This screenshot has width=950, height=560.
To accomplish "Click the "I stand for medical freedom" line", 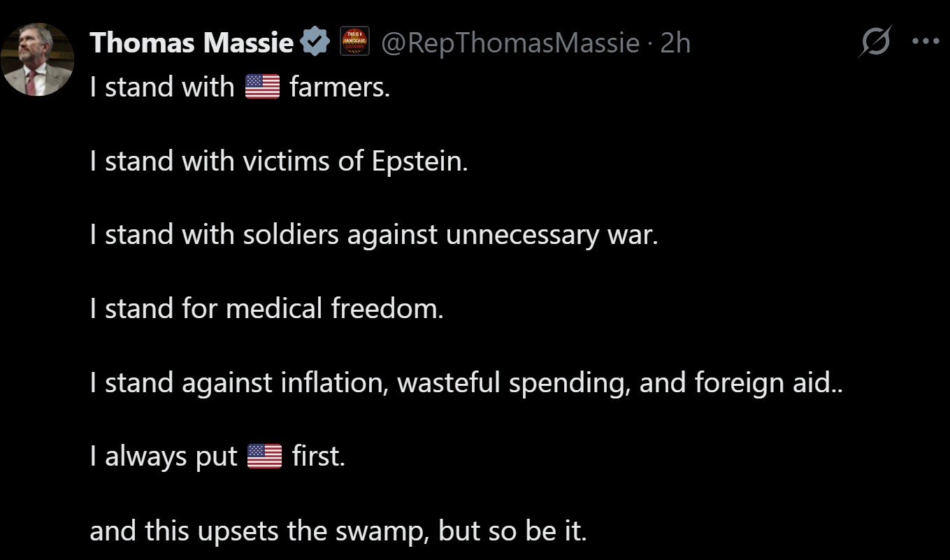I will [266, 308].
